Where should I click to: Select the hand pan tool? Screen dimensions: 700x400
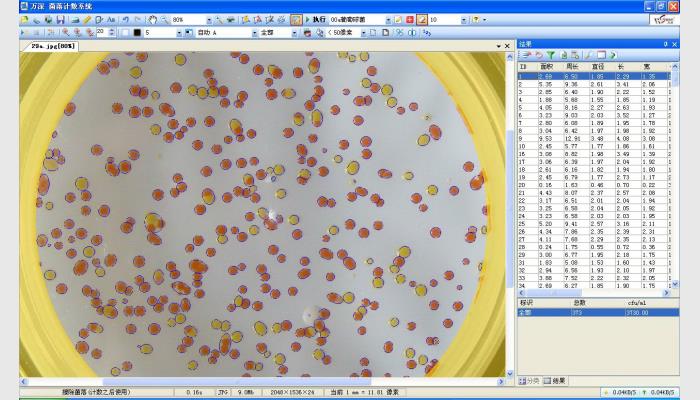(x=152, y=19)
